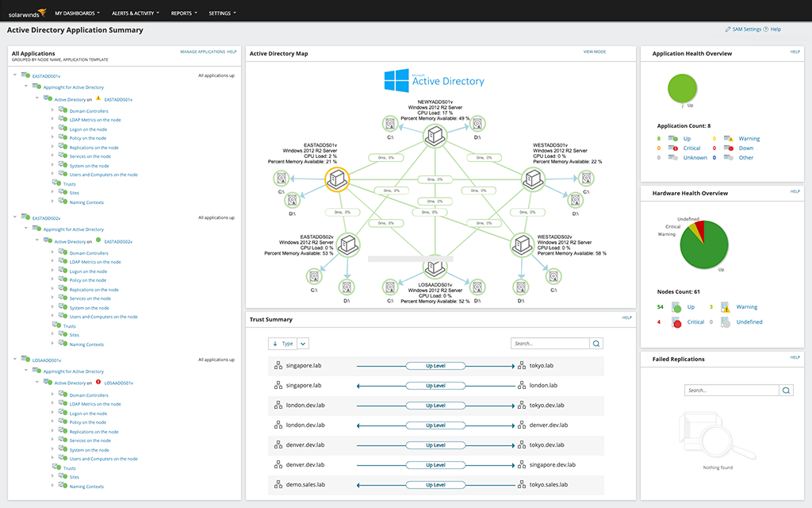Click the EASTADDS02v node link after Active Directory on

(118, 241)
